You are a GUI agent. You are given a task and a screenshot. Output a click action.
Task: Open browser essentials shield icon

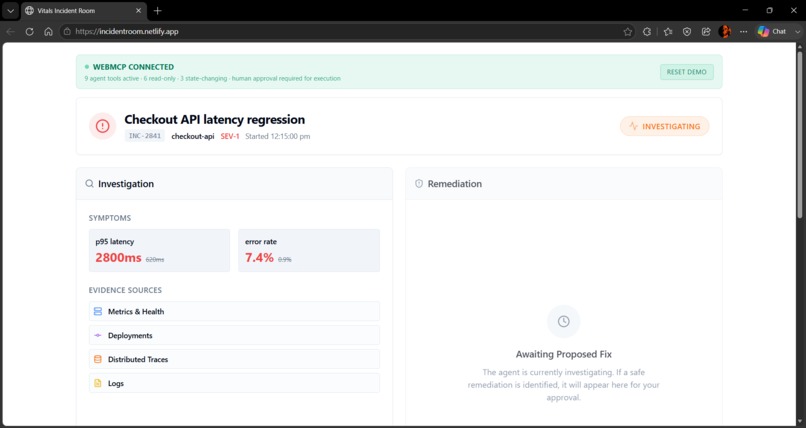click(687, 31)
